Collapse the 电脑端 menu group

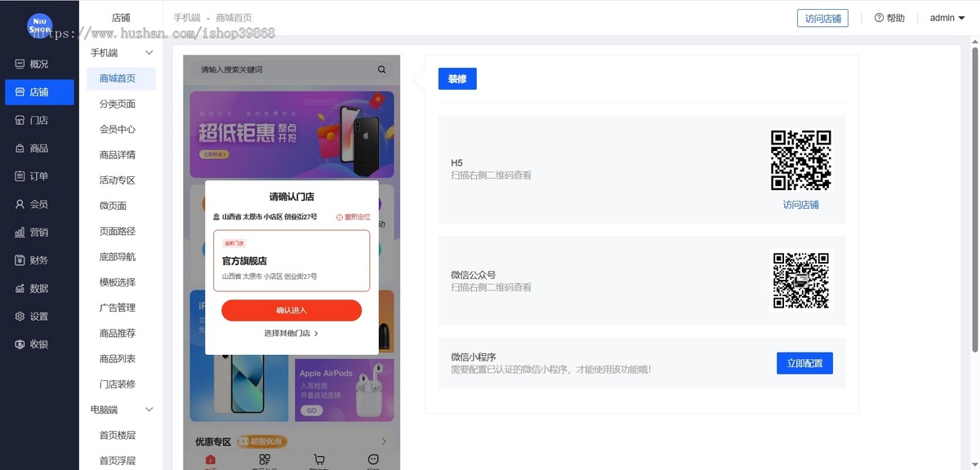tap(149, 410)
